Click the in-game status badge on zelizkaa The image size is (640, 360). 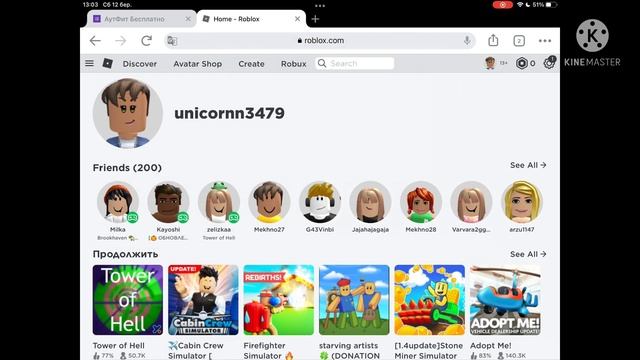233,218
